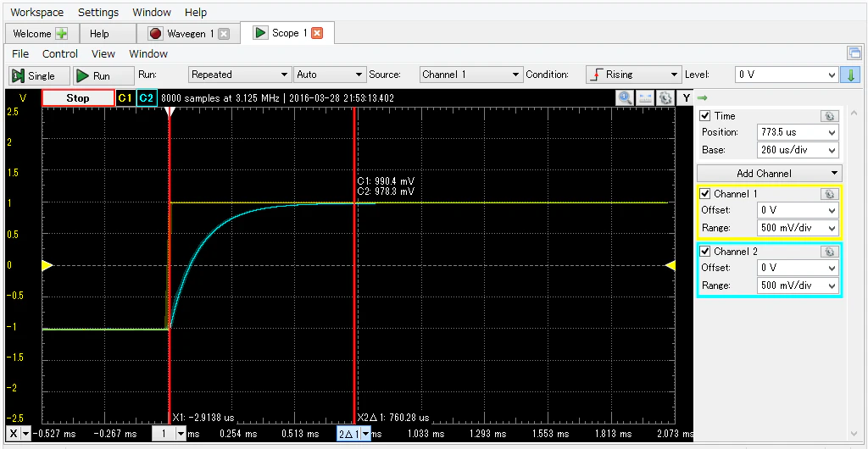Open the trigger Source Channel 1 dropdown
This screenshot has width=868, height=449.
click(x=470, y=75)
